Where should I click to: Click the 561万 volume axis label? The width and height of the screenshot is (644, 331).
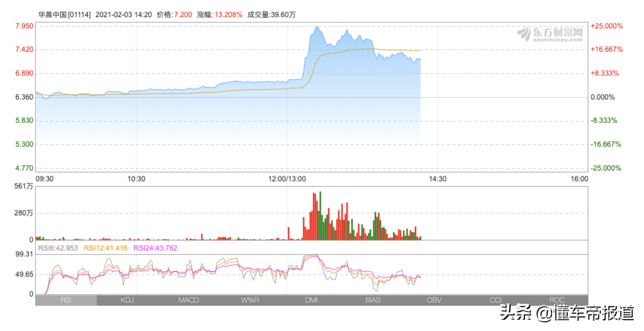(24, 186)
